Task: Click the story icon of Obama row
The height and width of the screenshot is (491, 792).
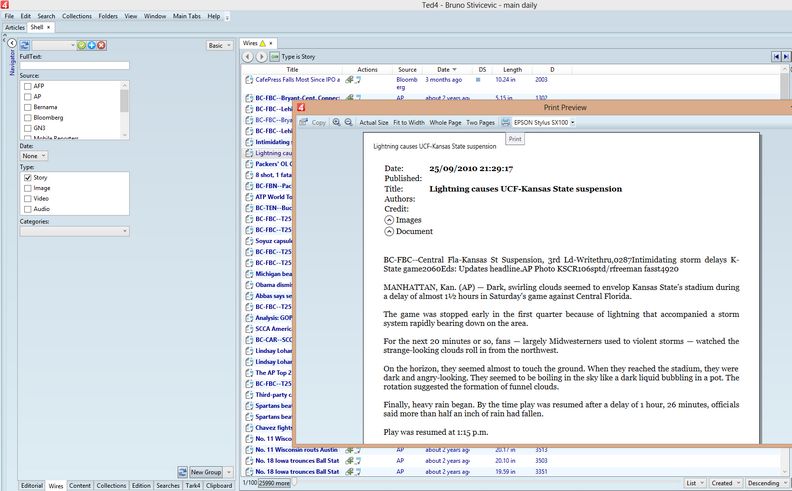Action: point(249,285)
